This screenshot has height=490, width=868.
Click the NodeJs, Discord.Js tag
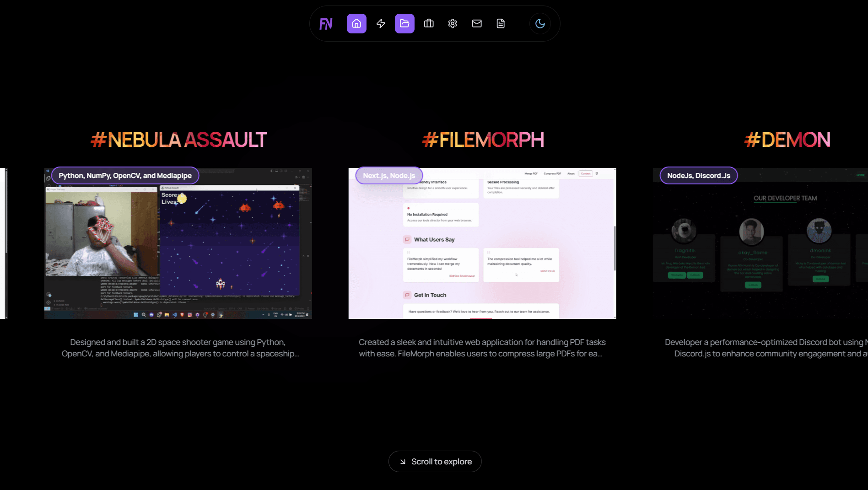[698, 176]
